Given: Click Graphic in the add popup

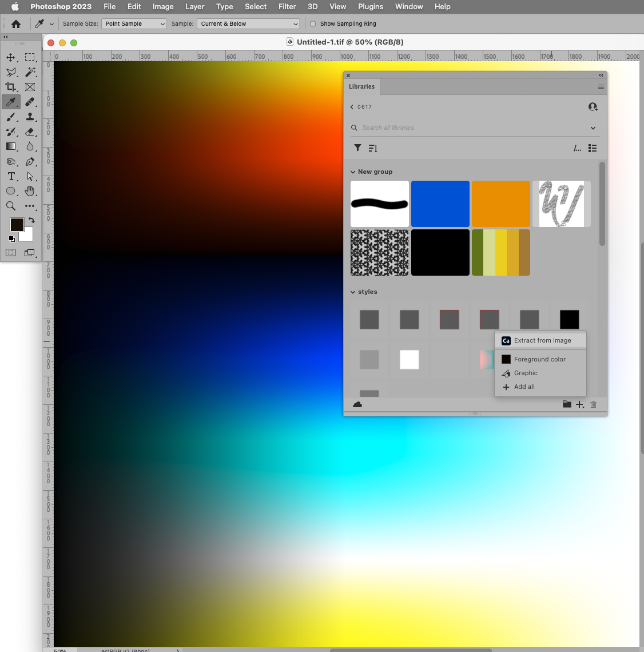Looking at the screenshot, I should (x=525, y=373).
